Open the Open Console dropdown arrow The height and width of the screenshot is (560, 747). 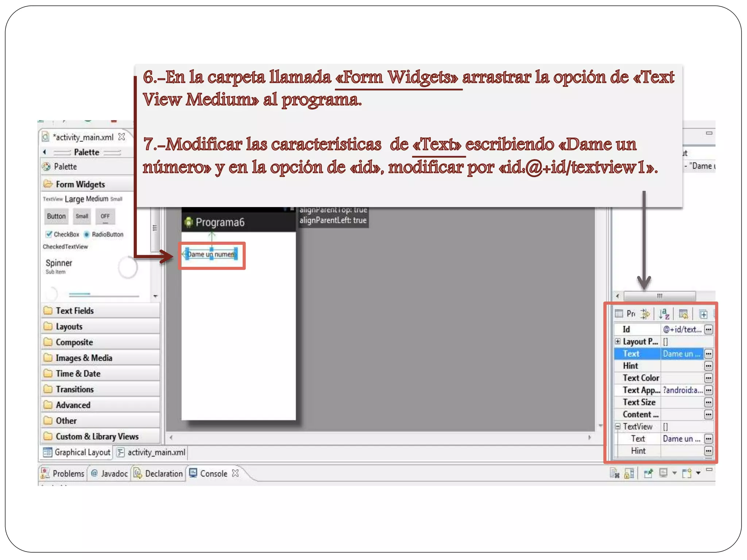[x=698, y=473]
